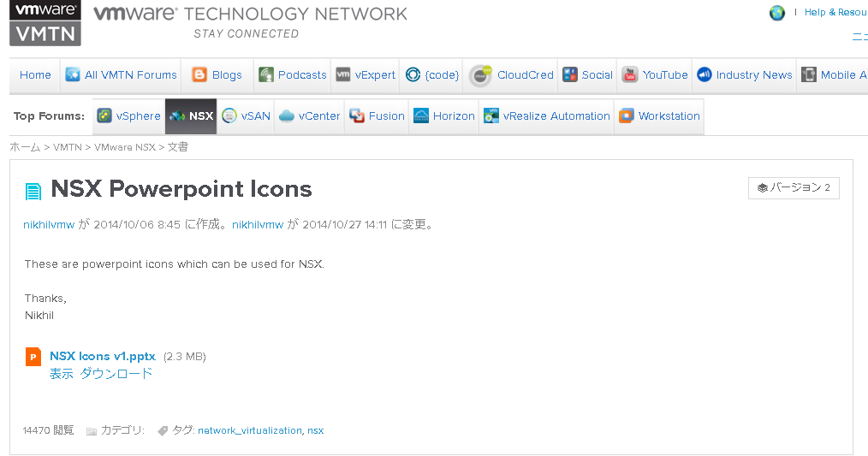Open the YouTube menu item

tap(665, 74)
